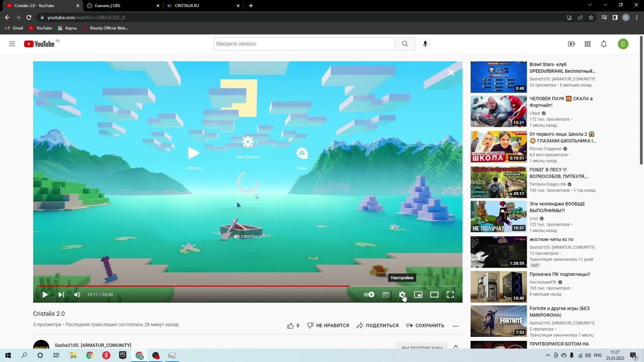Viewport: 644px width, 362px height.
Task: Open the media control icon in Chrome
Action: click(x=604, y=17)
